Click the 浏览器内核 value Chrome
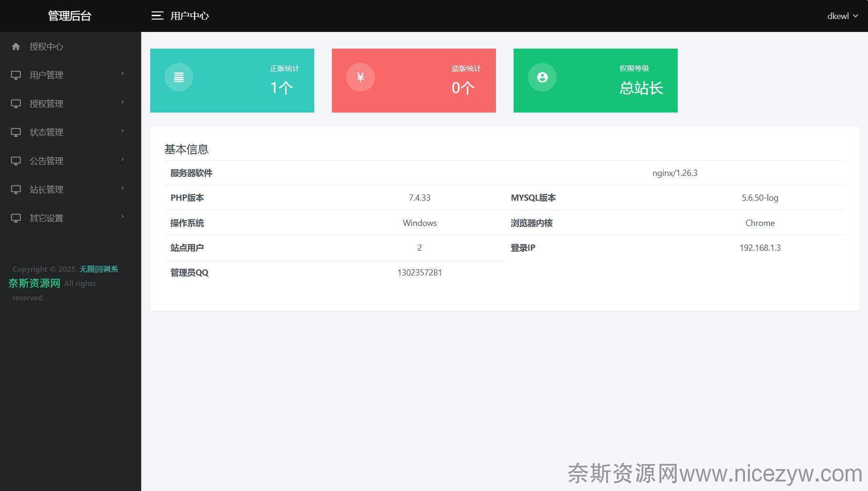Image resolution: width=868 pixels, height=491 pixels. click(x=760, y=223)
